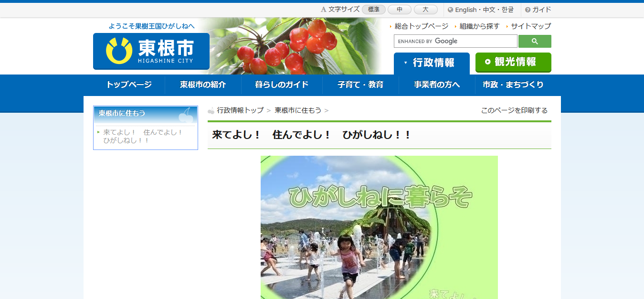This screenshot has height=299, width=644.
Task: Open 暮らしのガイド menu item
Action: [282, 85]
